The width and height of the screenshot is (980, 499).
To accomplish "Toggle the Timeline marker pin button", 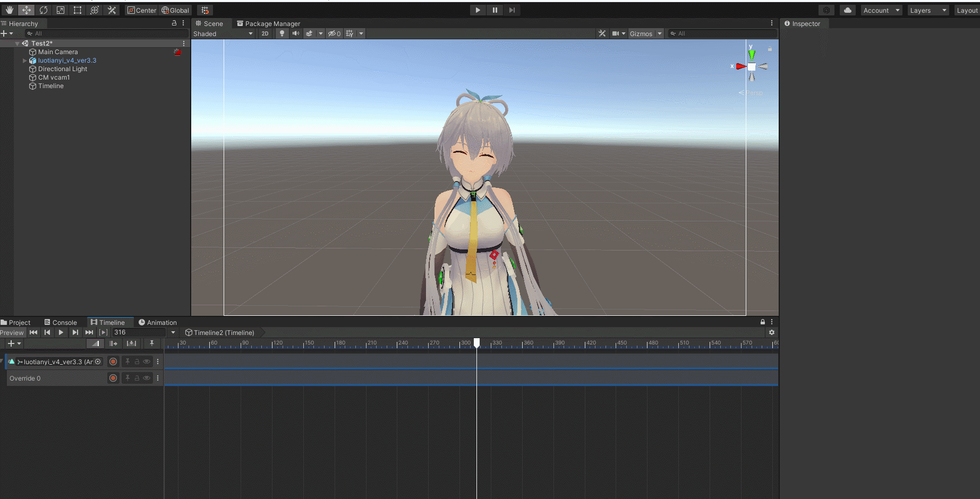I will pyautogui.click(x=152, y=343).
